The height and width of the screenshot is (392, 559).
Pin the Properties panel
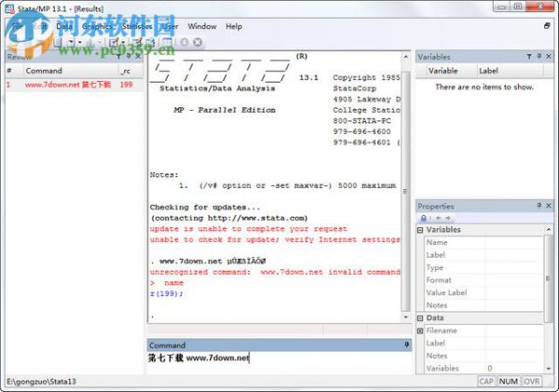pyautogui.click(x=539, y=206)
